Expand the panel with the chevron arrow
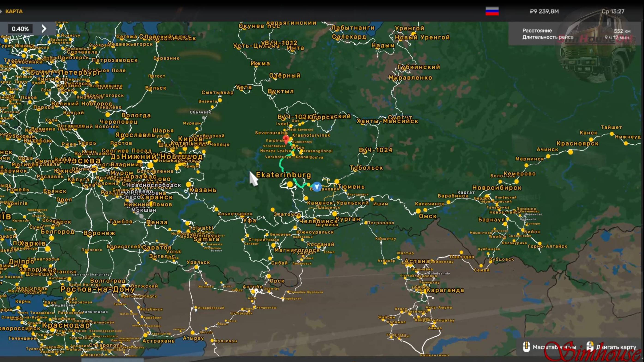The height and width of the screenshot is (362, 644). pos(44,29)
